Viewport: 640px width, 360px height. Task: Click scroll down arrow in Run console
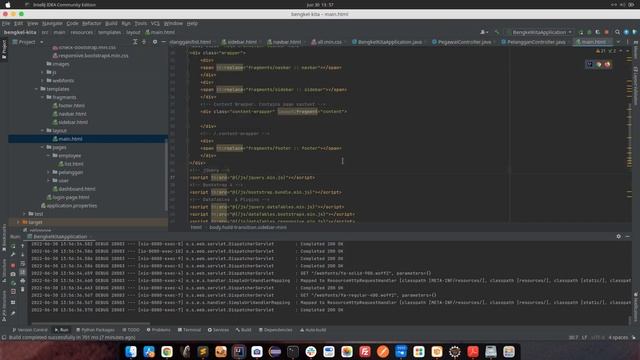click(22, 254)
